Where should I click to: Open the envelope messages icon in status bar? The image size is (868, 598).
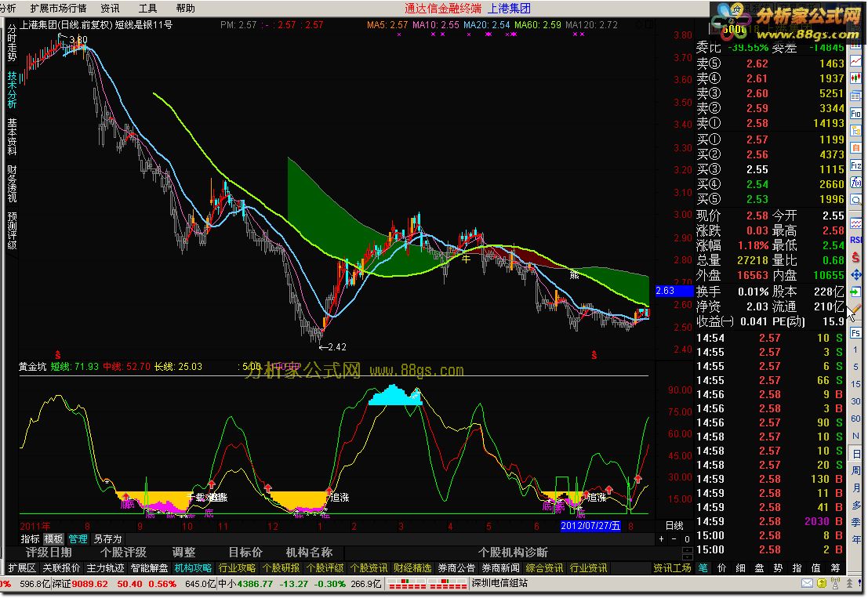(807, 583)
